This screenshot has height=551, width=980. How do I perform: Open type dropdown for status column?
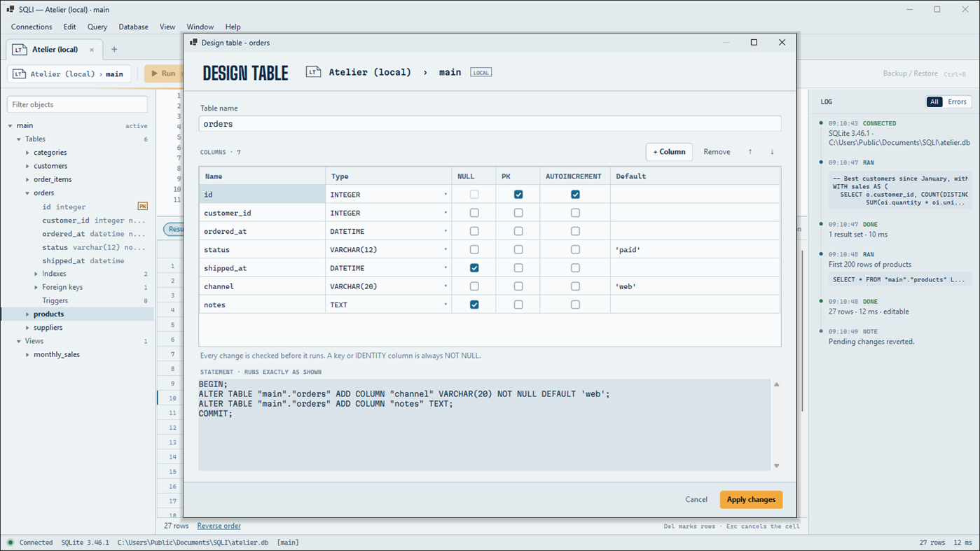(x=446, y=250)
